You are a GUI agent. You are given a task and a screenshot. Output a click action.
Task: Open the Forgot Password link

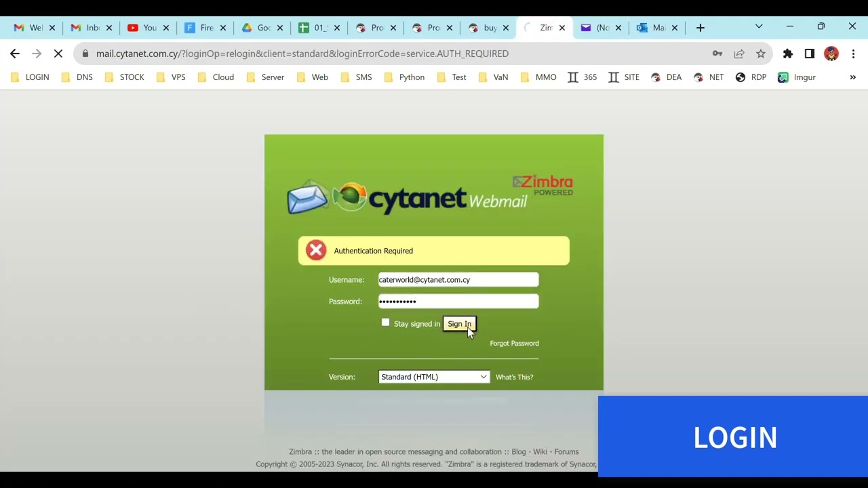(514, 343)
